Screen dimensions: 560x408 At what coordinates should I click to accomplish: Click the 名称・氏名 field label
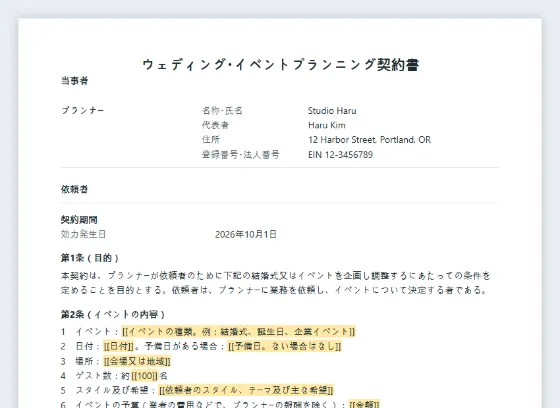point(222,111)
